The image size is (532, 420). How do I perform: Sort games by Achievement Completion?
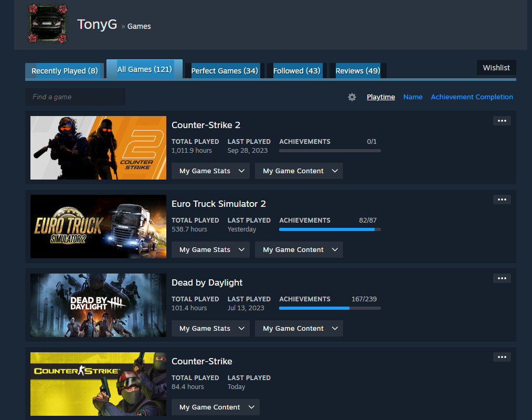[x=472, y=97]
